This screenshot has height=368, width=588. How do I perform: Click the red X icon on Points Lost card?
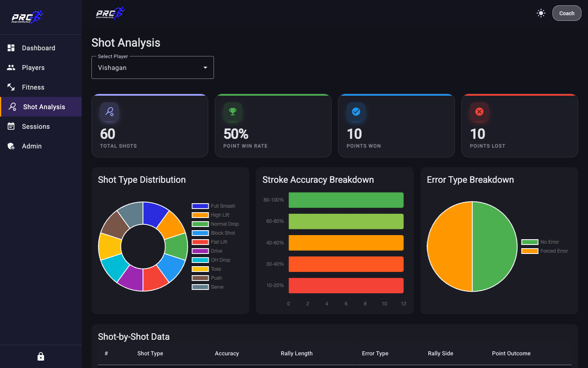(x=479, y=112)
